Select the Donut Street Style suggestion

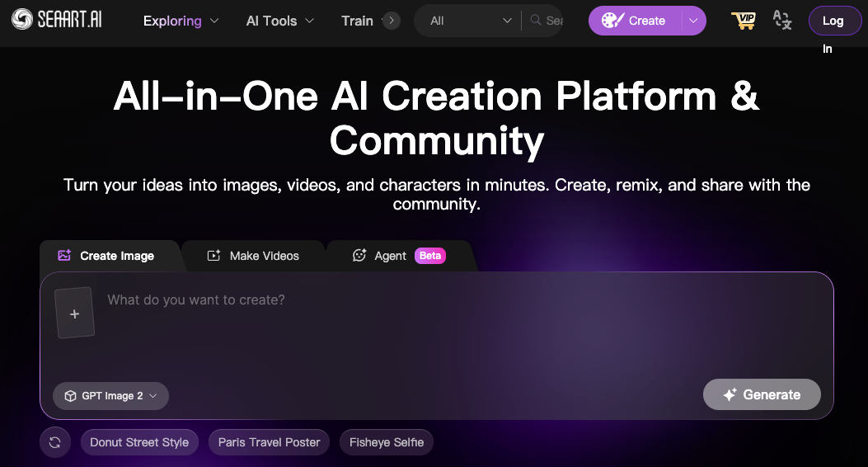(x=139, y=442)
